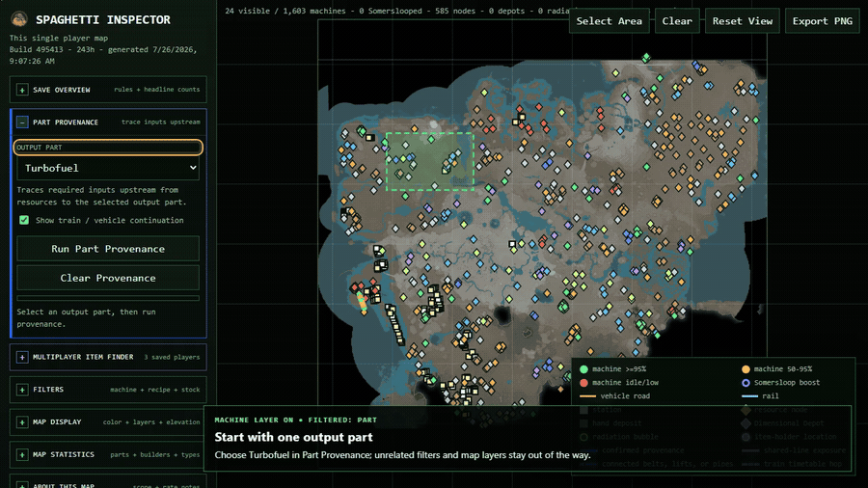Expand the Map Statistics section

point(22,455)
